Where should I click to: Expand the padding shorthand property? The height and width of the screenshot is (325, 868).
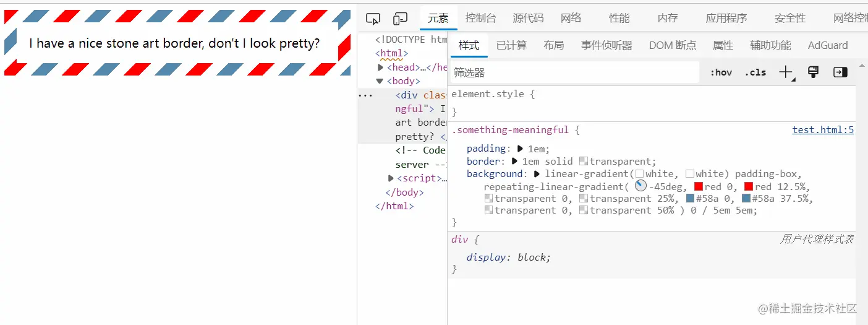pyautogui.click(x=520, y=149)
